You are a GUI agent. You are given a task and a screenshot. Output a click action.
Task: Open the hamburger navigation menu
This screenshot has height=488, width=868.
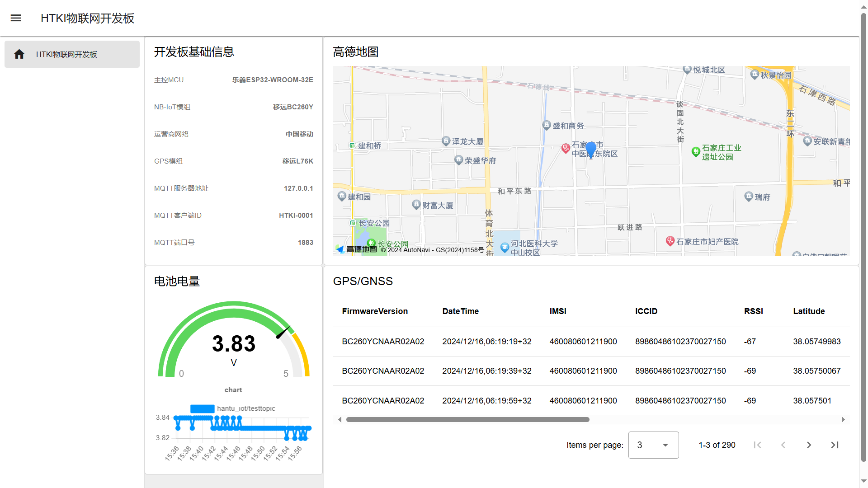[x=16, y=18]
